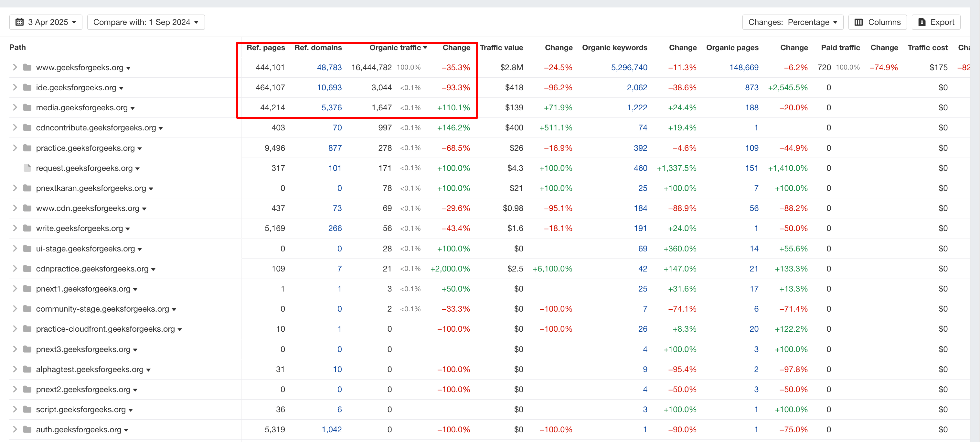980x442 pixels.
Task: Sort by Traffic value column header
Action: point(501,48)
